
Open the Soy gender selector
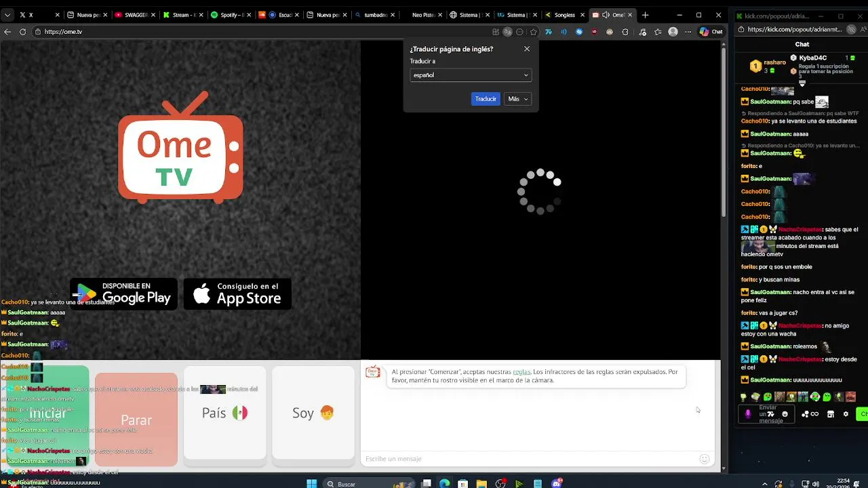[313, 413]
